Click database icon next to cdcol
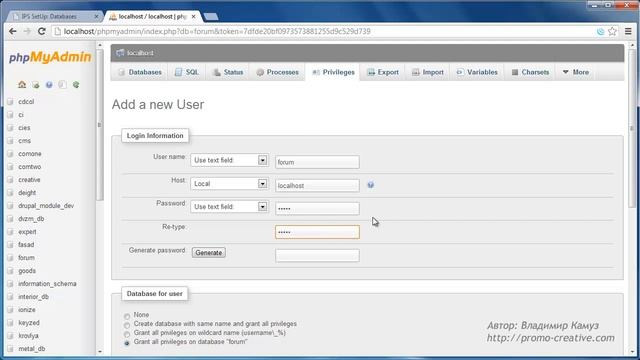640x360 pixels. pyautogui.click(x=11, y=102)
